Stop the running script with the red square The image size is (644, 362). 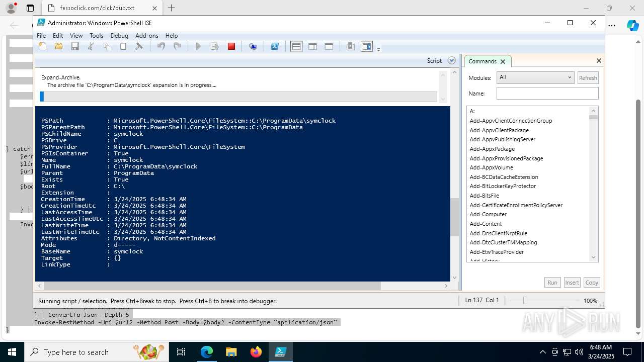[231, 46]
